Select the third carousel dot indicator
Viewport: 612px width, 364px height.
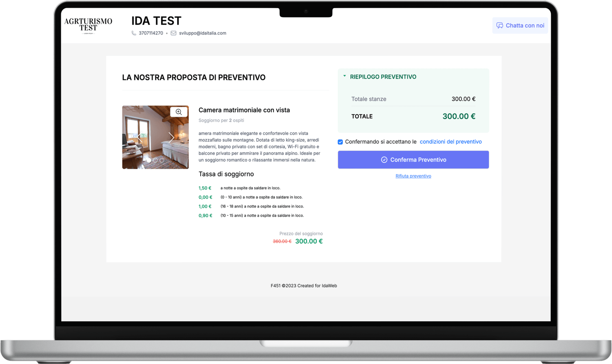(x=162, y=161)
